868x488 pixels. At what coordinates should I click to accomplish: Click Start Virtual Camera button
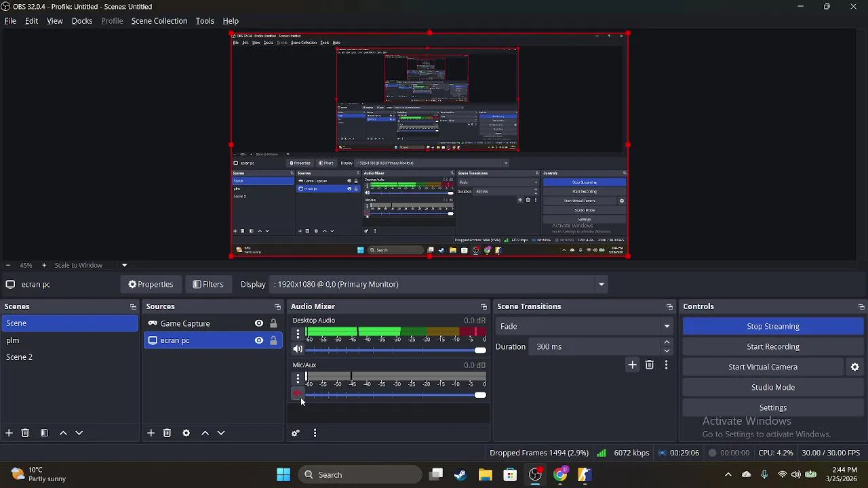click(763, 367)
